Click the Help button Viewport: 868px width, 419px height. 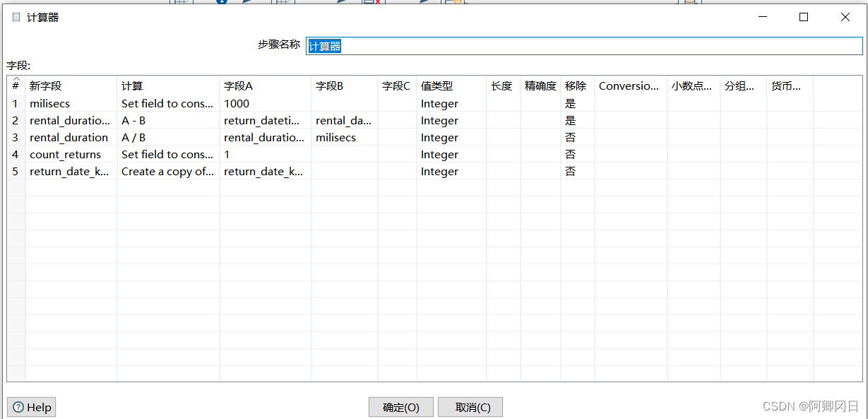click(31, 407)
